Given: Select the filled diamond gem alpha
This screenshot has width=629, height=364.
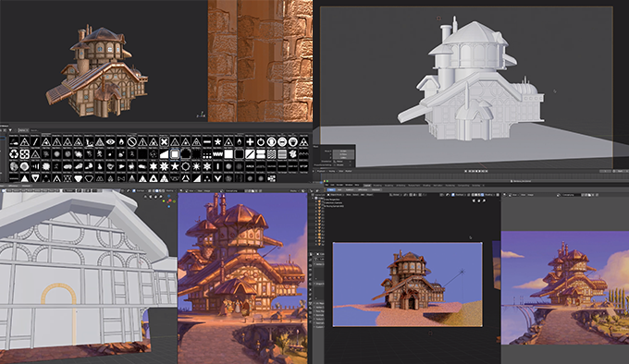Looking at the screenshot, I should pyautogui.click(x=79, y=178).
